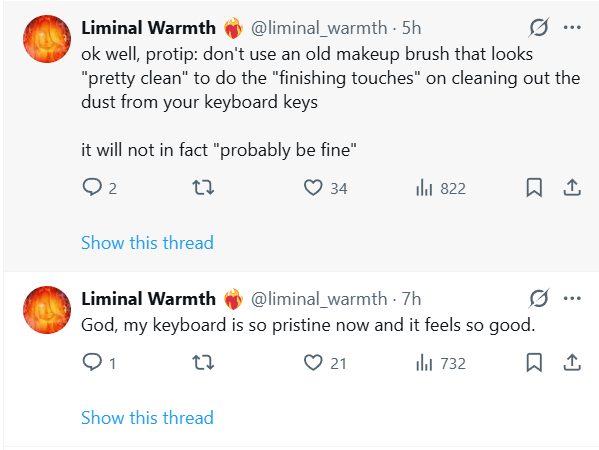Image resolution: width=599 pixels, height=450 pixels.
Task: Open Liminal Warmth avatar on first tweet
Action: 47,39
